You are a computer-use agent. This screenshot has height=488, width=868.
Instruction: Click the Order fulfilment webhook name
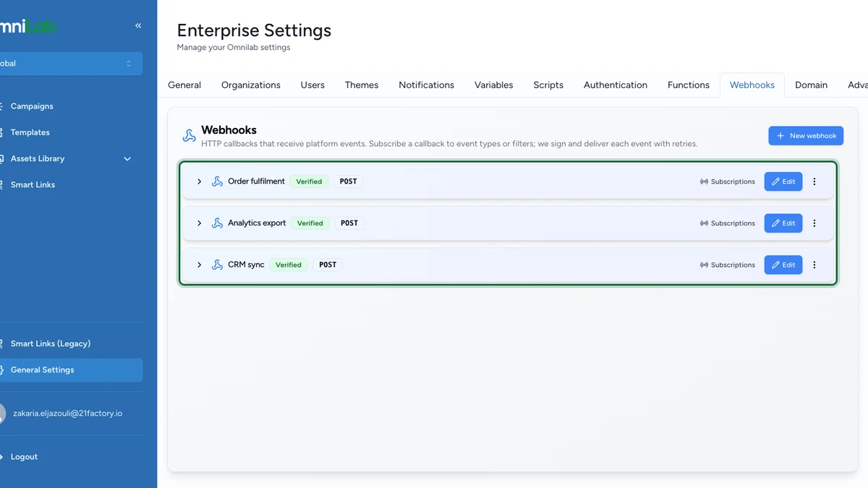(256, 181)
